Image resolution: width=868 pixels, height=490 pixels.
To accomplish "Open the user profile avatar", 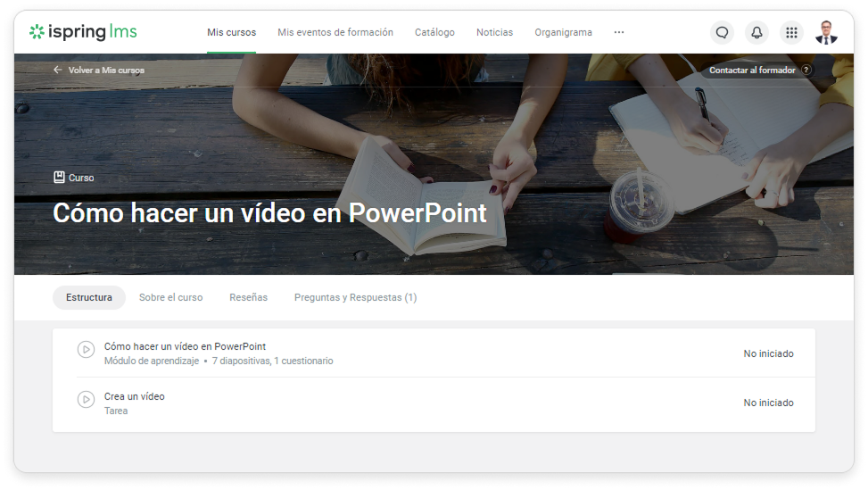I will (x=826, y=32).
